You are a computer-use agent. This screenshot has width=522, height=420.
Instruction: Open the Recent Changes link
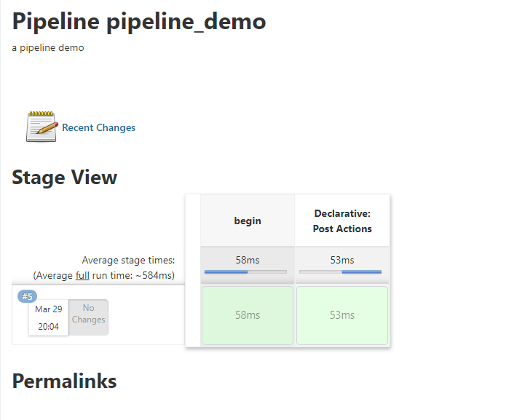(98, 127)
